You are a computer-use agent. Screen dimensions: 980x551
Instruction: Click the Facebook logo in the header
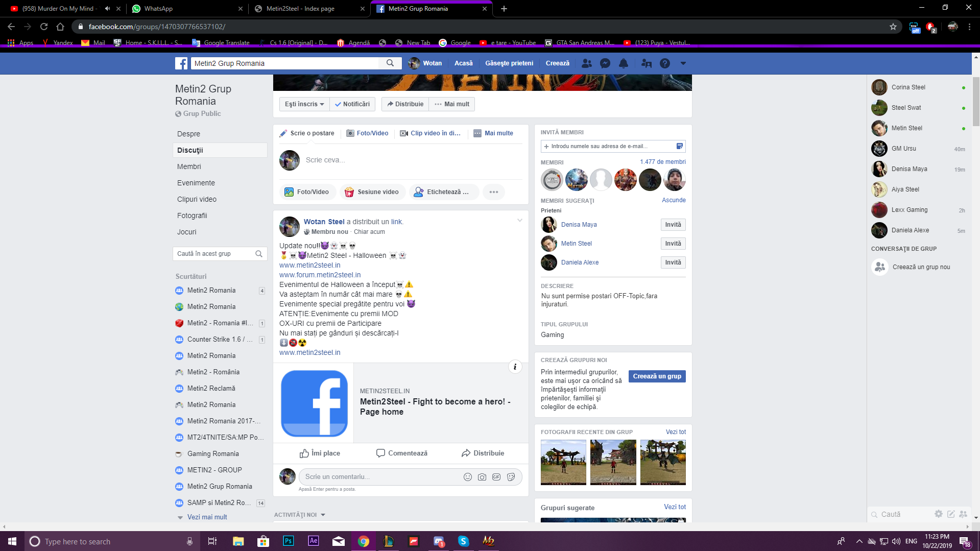(181, 63)
